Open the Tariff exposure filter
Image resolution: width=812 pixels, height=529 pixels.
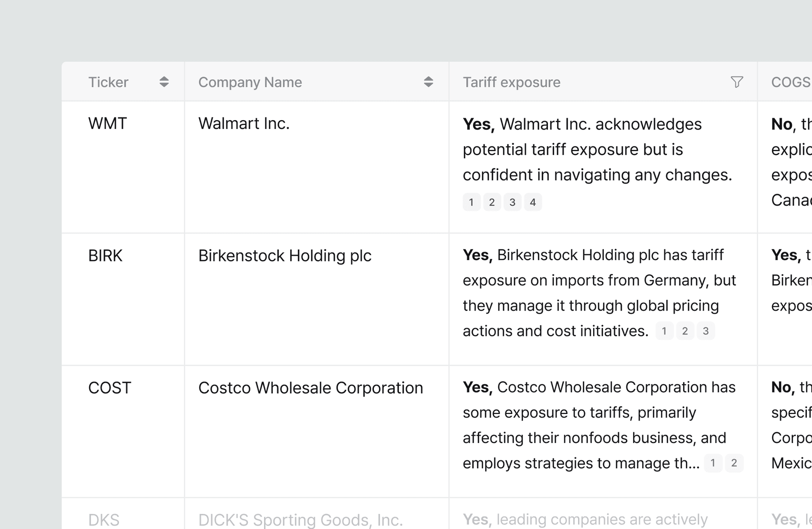click(x=737, y=82)
